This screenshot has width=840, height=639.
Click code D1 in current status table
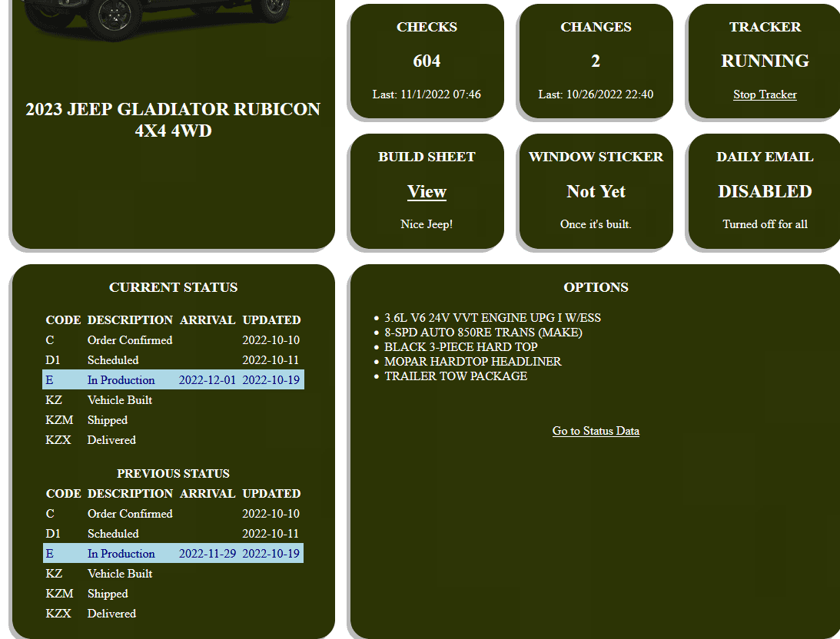pos(52,360)
